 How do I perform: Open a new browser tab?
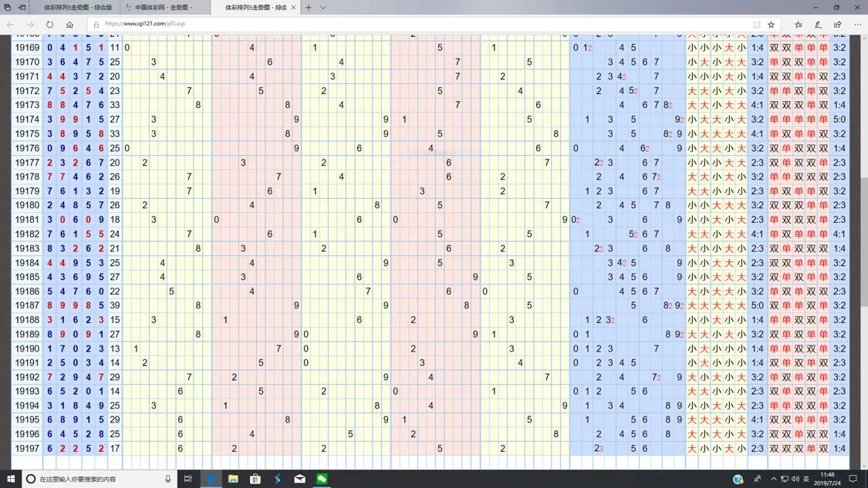309,8
